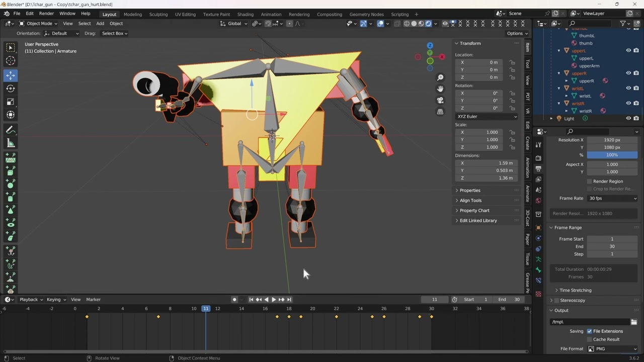Image resolution: width=644 pixels, height=362 pixels.
Task: Open the Options button in viewport header
Action: pos(517,33)
